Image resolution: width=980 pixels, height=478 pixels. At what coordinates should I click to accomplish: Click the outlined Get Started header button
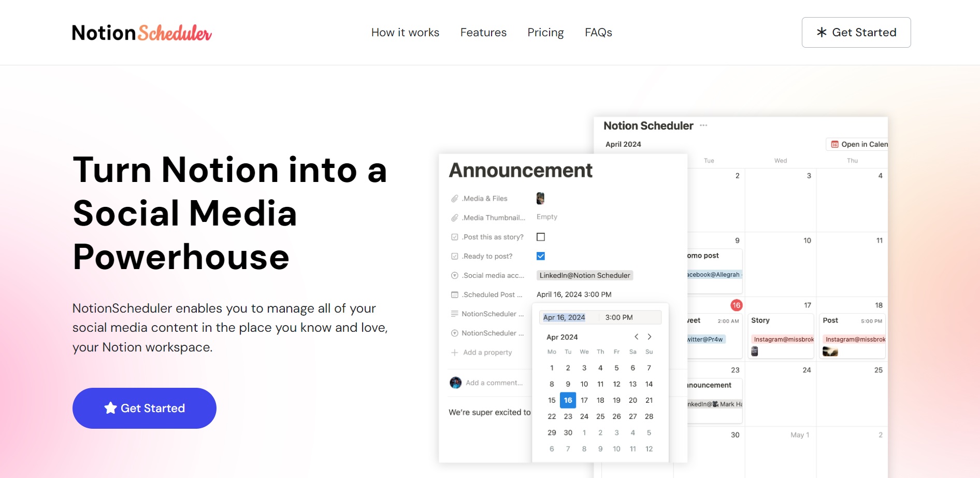click(856, 32)
